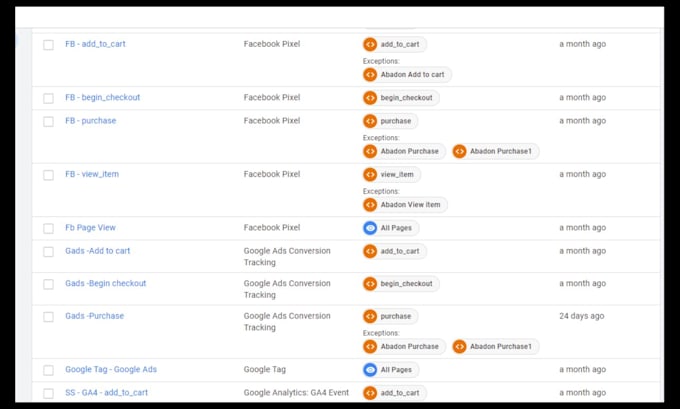Click Facebook Pixel type in Fb Page View row
Image resolution: width=680 pixels, height=409 pixels.
272,227
